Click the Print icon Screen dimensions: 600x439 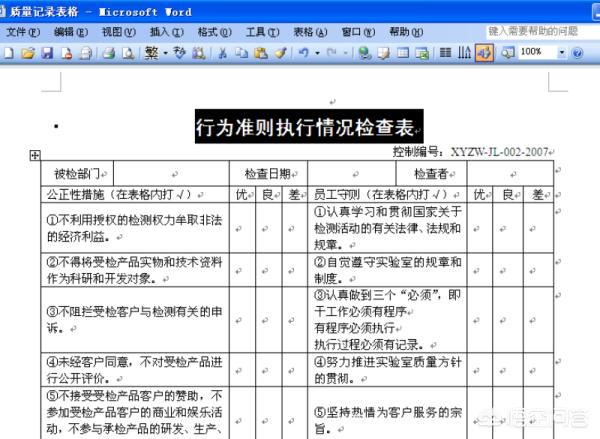point(109,53)
